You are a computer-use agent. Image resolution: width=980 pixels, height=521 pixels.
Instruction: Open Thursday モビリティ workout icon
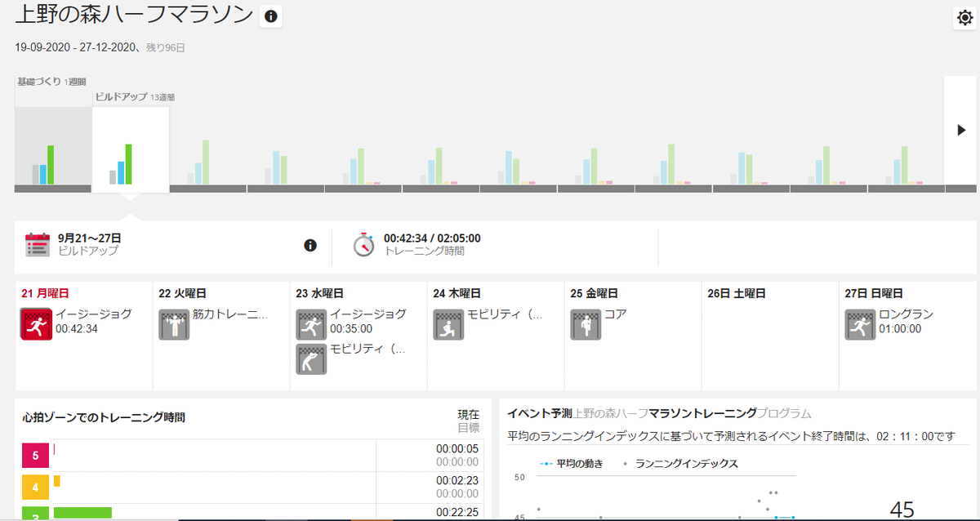448,324
